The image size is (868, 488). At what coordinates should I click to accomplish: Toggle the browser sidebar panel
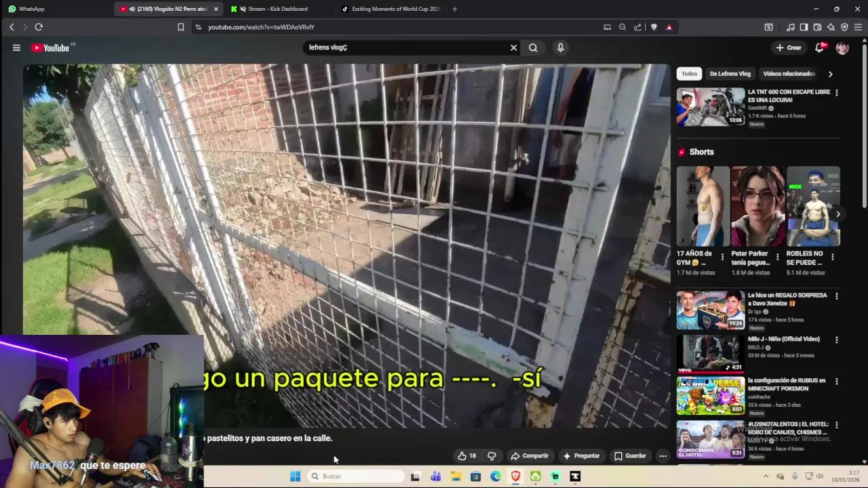(x=804, y=27)
